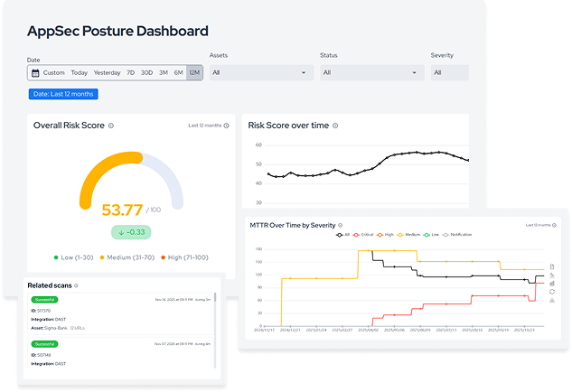Click the Successful badge of scan ID 517370
The height and width of the screenshot is (392, 572).
44,300
